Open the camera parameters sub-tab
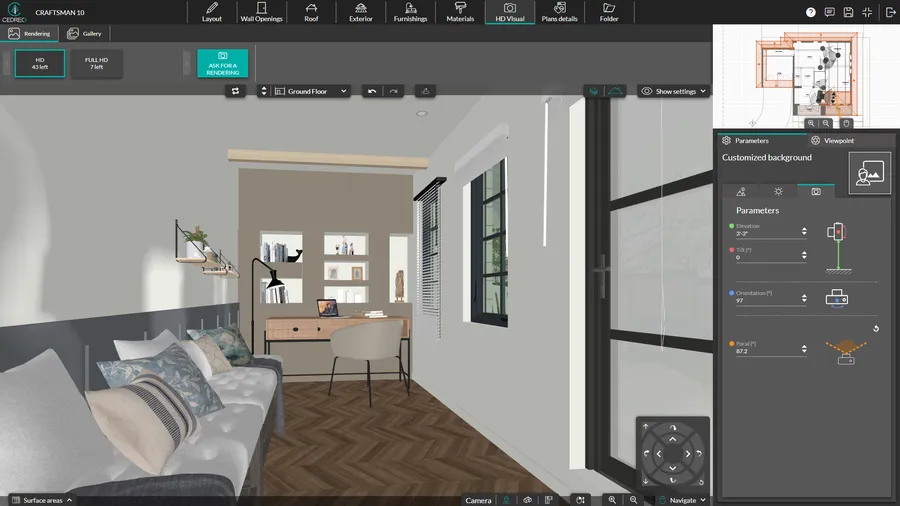This screenshot has height=506, width=900. [x=816, y=192]
